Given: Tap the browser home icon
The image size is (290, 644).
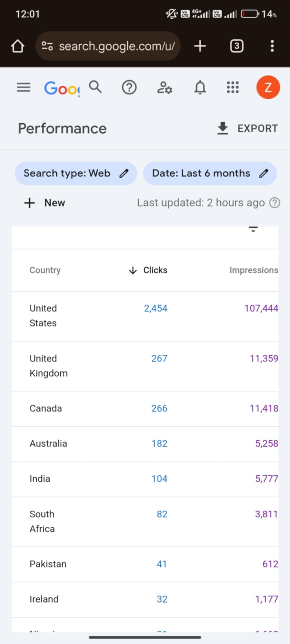Looking at the screenshot, I should (18, 46).
